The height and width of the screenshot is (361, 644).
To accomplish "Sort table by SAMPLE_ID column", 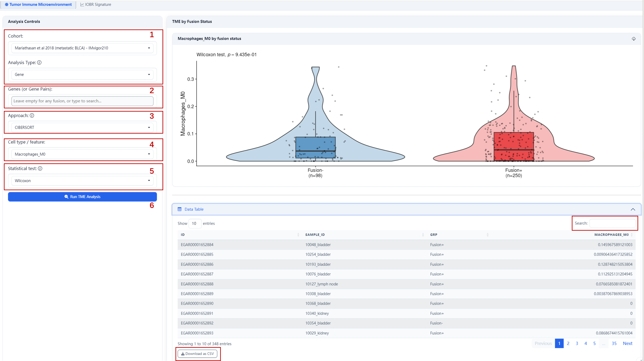I will point(365,235).
